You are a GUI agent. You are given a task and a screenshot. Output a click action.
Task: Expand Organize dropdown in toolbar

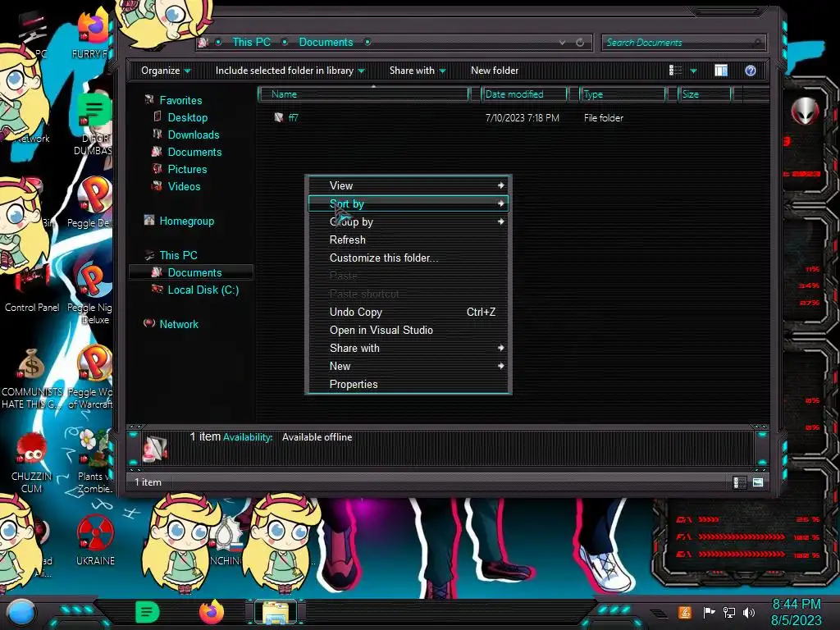(x=166, y=71)
